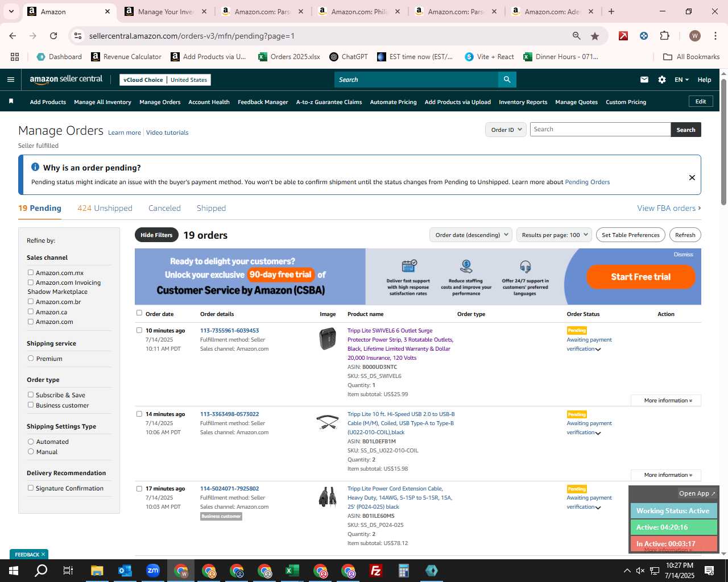Open FileZilla from the taskbar
728x582 pixels.
pyautogui.click(x=375, y=571)
